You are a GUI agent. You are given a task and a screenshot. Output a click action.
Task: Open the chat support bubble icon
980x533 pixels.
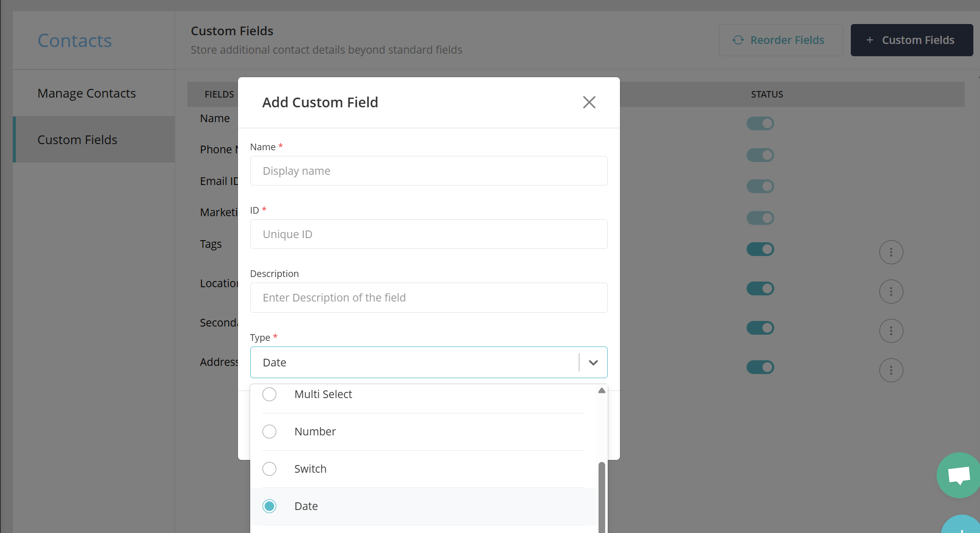(x=959, y=475)
